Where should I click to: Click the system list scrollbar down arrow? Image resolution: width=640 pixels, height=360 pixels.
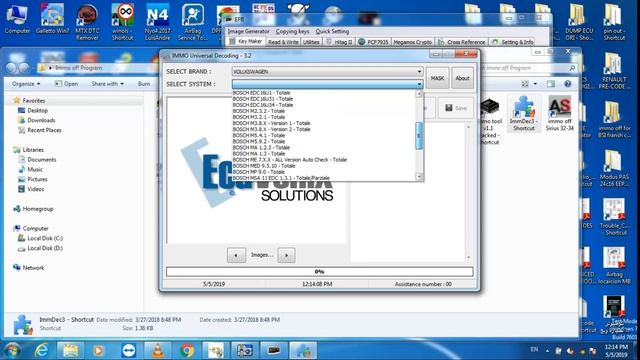(x=419, y=176)
